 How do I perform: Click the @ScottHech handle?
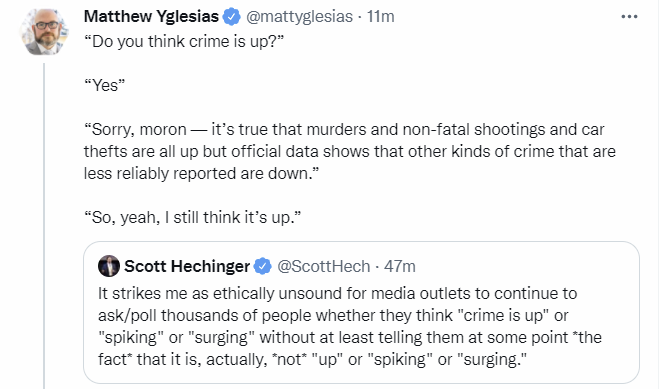click(324, 266)
